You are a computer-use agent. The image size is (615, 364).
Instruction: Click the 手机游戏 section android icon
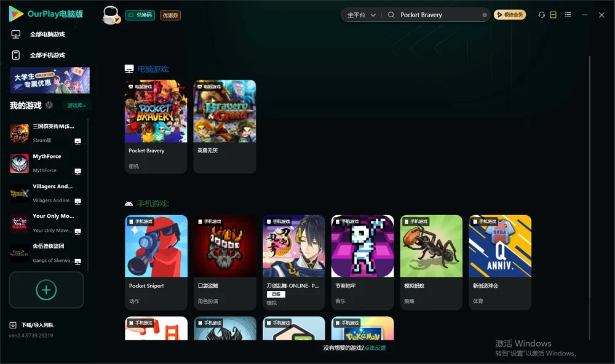(129, 204)
